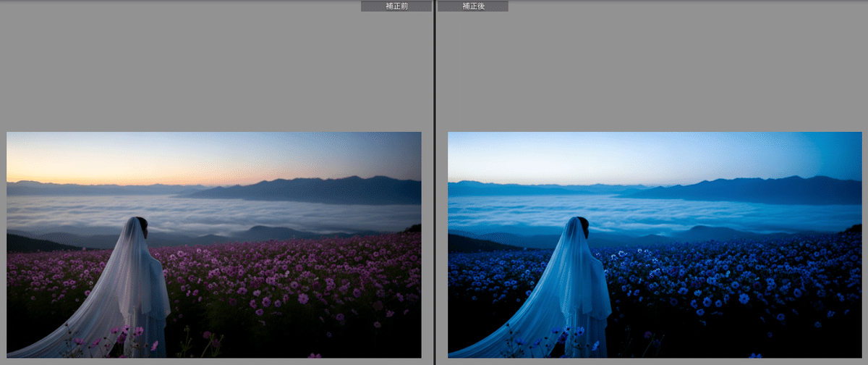Click the dark foreground in the after image

click(723, 340)
